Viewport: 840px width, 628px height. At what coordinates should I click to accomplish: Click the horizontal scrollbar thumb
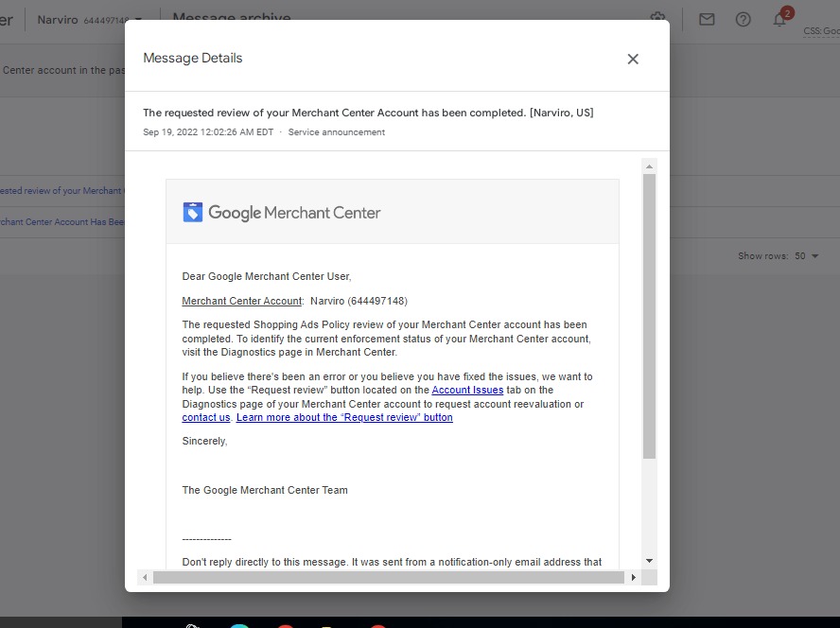click(x=389, y=577)
